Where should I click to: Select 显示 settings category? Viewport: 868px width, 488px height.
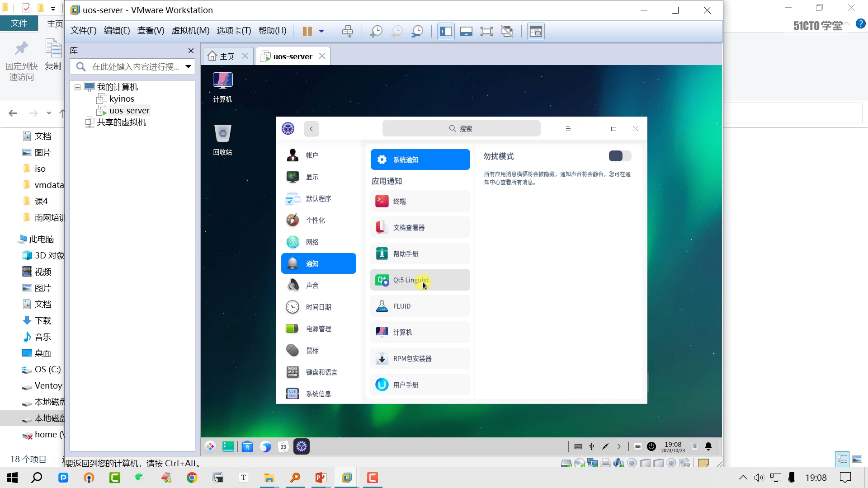(320, 177)
